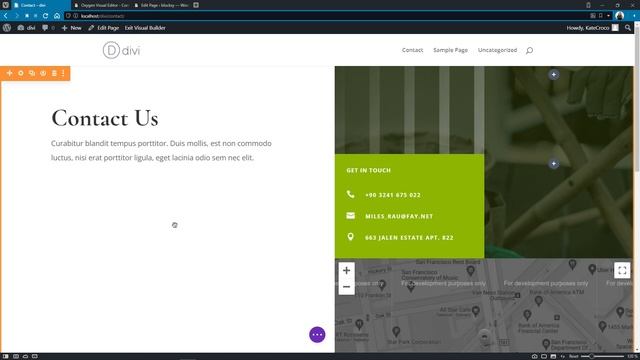Image resolution: width=640 pixels, height=360 pixels.
Task: Click the Curabitur blandit paragraph text
Action: coord(161,151)
